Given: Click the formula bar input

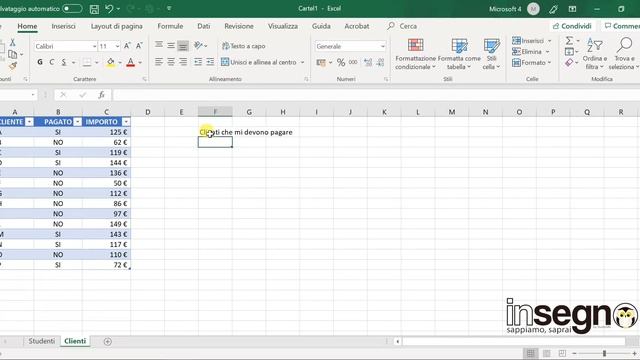Looking at the screenshot, I should 376,95.
